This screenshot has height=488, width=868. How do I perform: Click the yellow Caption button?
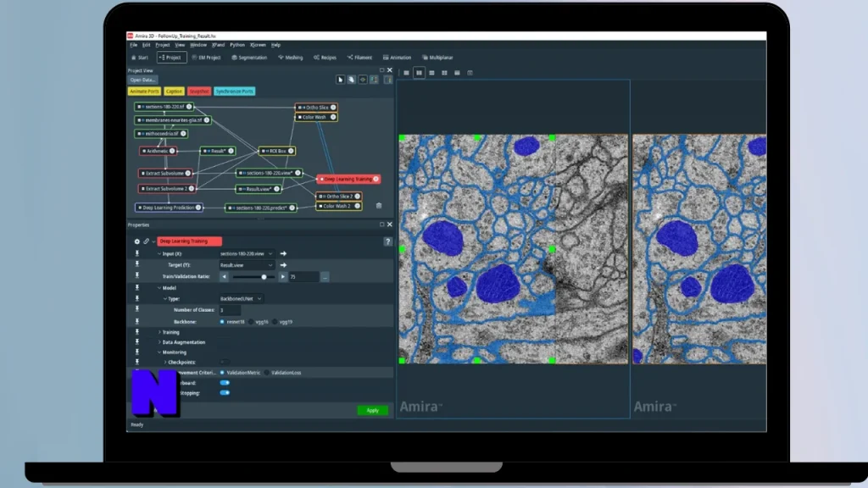(x=174, y=91)
